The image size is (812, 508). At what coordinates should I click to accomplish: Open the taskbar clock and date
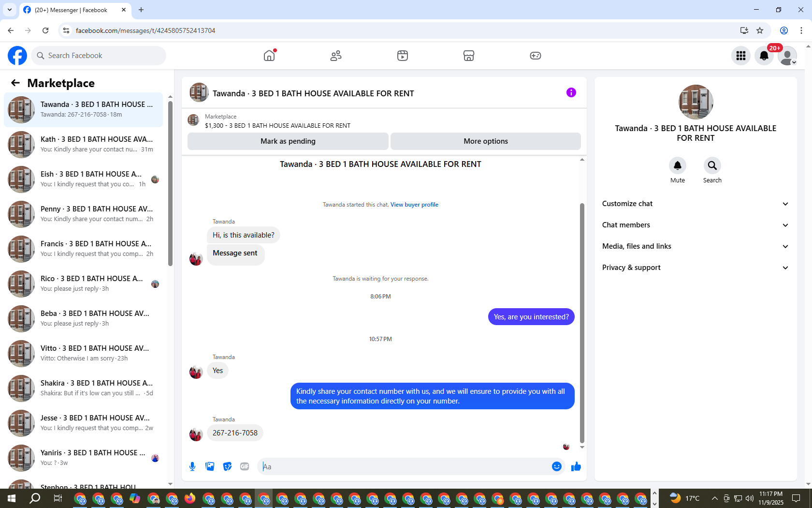click(771, 498)
